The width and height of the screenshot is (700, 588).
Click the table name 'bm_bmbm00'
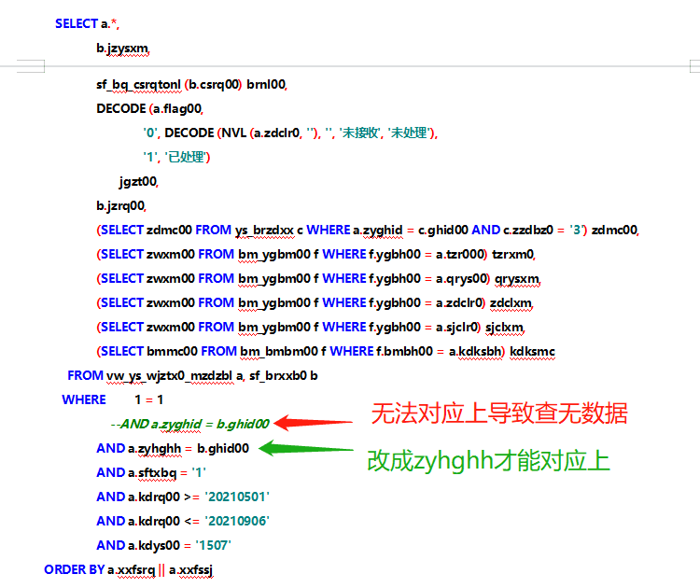point(279,351)
